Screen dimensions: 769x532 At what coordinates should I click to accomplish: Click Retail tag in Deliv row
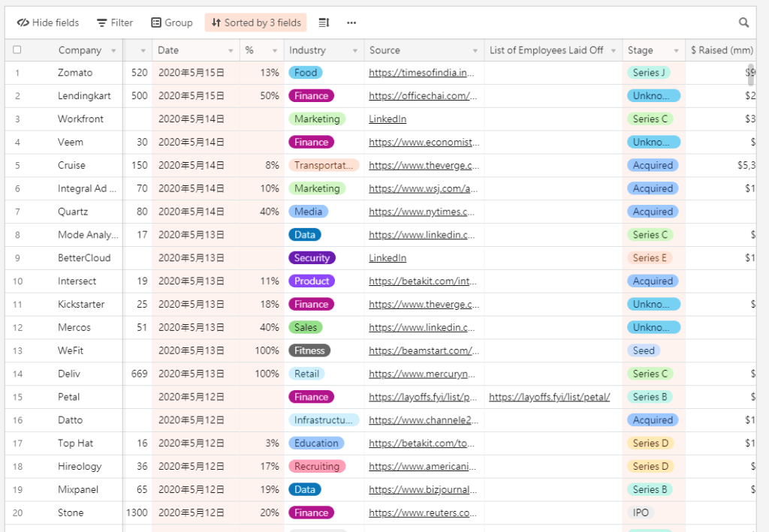pos(306,374)
